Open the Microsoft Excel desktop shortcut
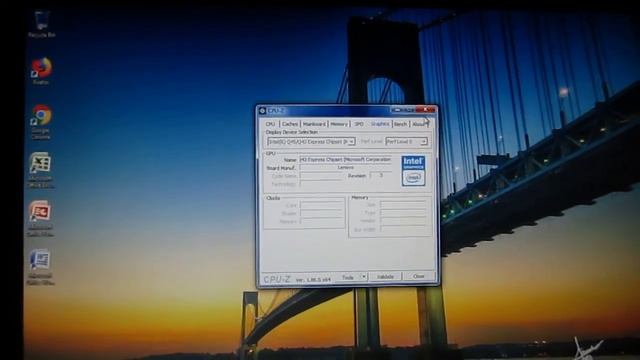The image size is (640, 360). (x=40, y=169)
